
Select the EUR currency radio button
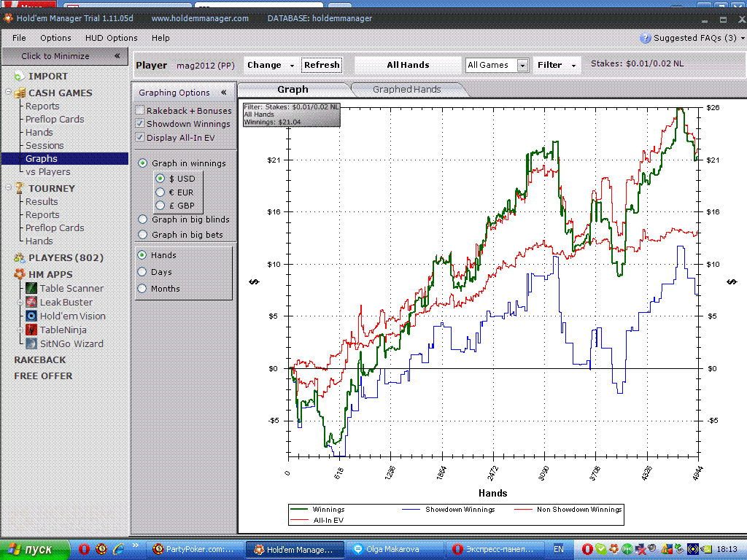tap(160, 192)
